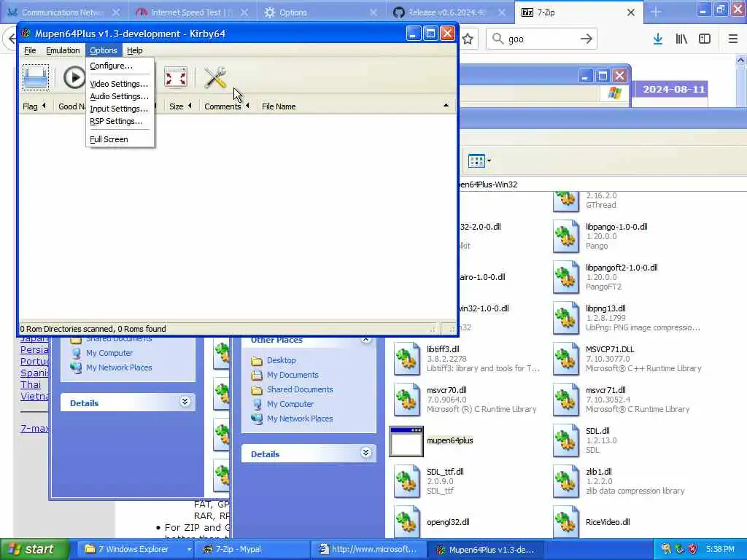This screenshot has height=560, width=747.
Task: Submit search with the arrow button
Action: tap(587, 39)
